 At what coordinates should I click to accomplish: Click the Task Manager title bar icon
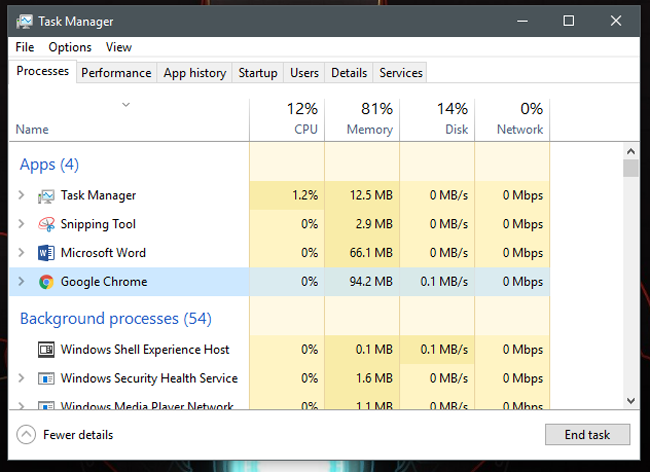click(x=24, y=21)
